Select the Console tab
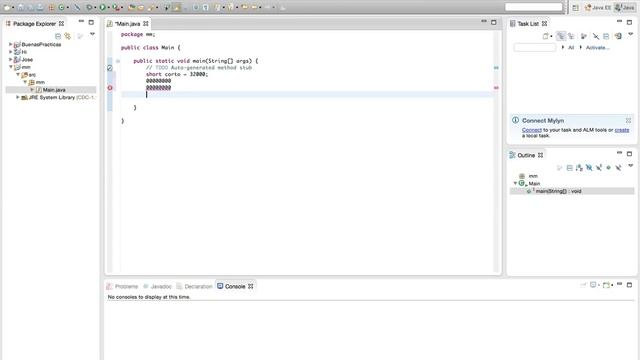This screenshot has height=360, width=640. coord(235,287)
